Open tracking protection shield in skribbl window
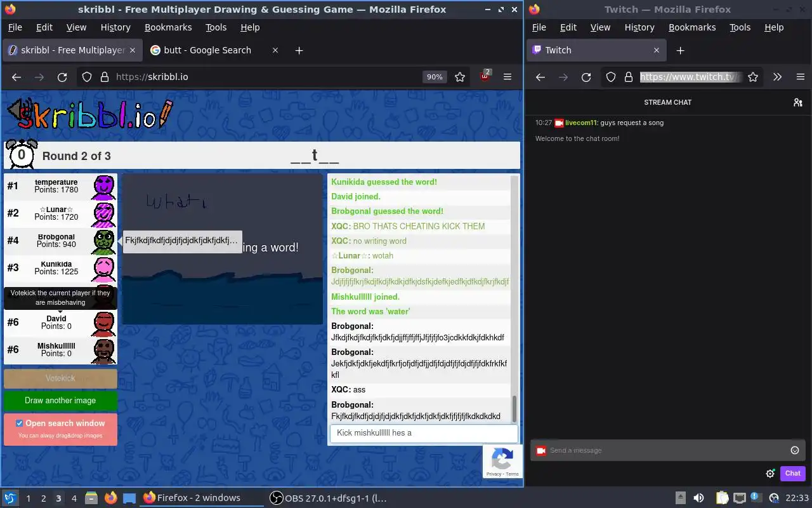 pos(87,77)
